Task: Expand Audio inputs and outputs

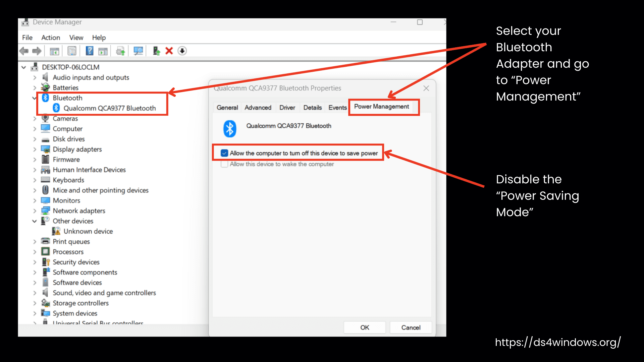Action: [35, 77]
